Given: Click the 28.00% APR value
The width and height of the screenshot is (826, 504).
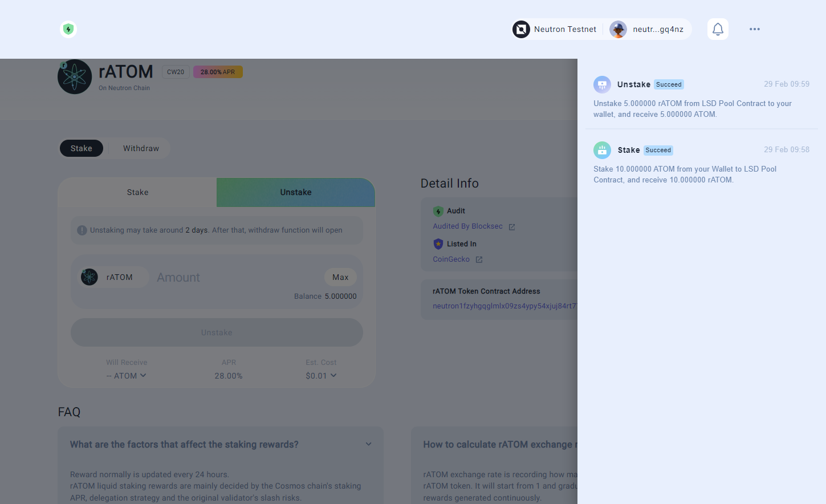Looking at the screenshot, I should [229, 376].
